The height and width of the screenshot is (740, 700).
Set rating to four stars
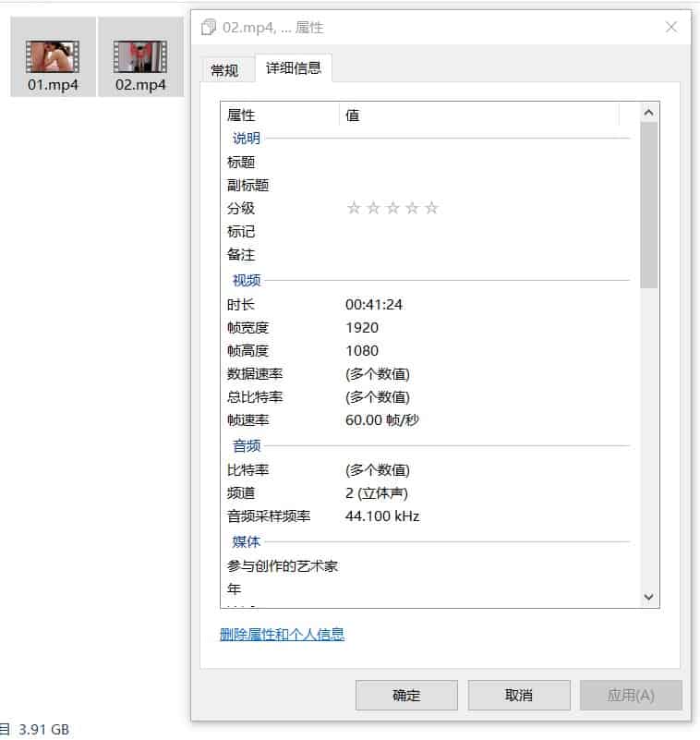click(412, 209)
